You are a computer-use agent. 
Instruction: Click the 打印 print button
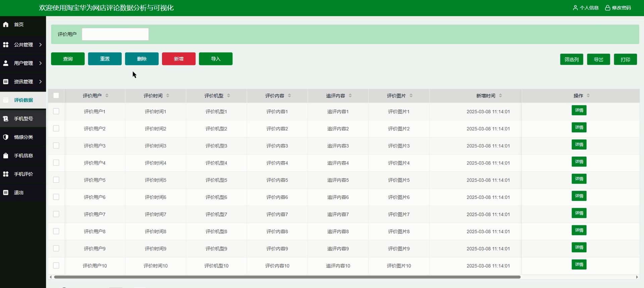(x=625, y=59)
